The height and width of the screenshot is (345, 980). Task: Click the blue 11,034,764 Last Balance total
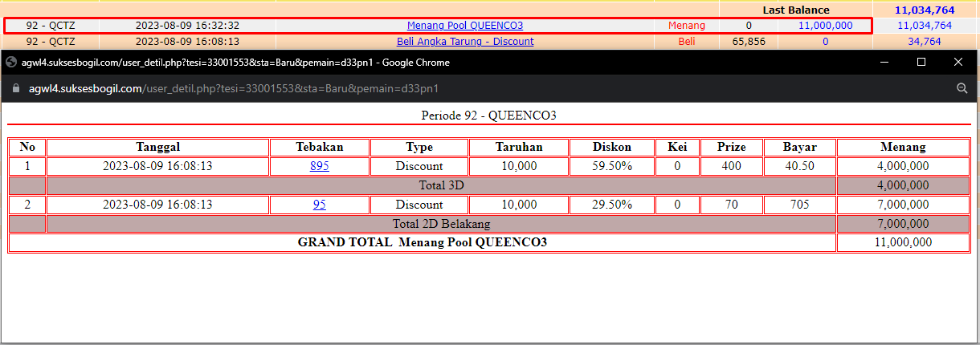(925, 10)
